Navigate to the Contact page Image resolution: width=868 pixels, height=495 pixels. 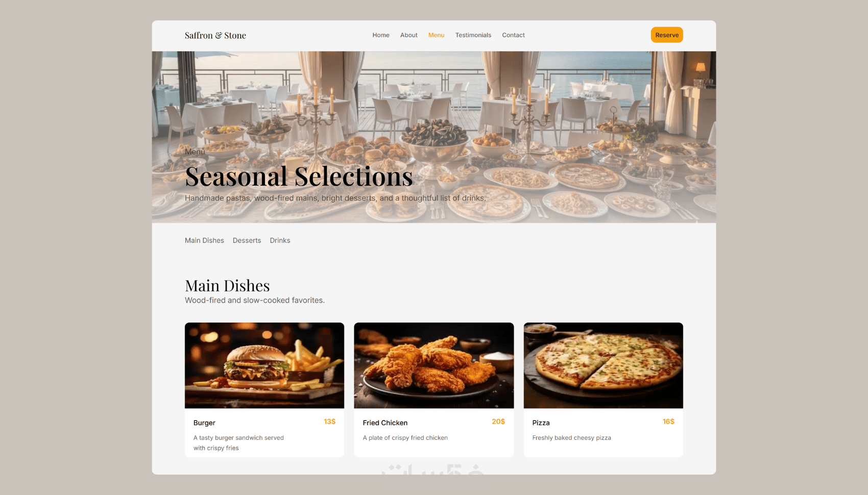pyautogui.click(x=513, y=35)
